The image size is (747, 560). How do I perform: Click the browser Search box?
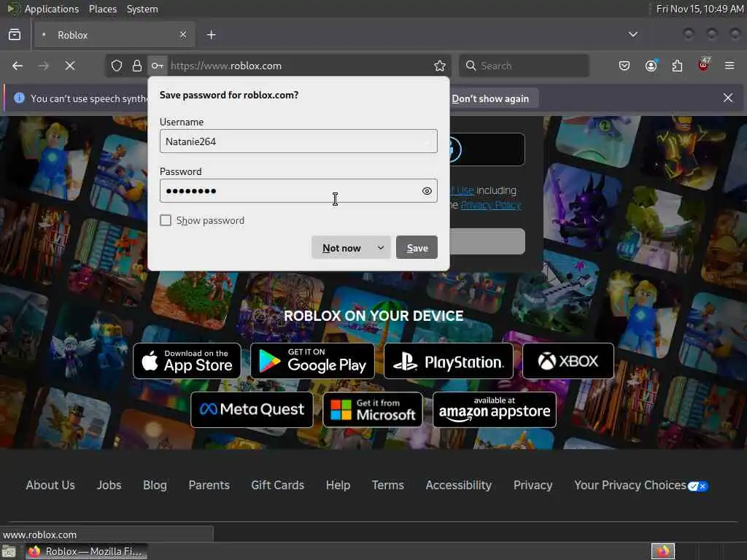524,66
